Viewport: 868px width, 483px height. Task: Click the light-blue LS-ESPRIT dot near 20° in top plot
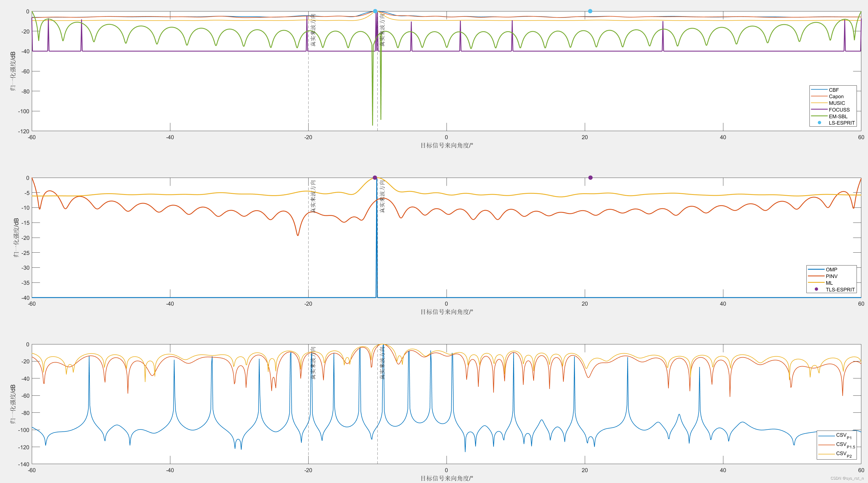pyautogui.click(x=590, y=11)
